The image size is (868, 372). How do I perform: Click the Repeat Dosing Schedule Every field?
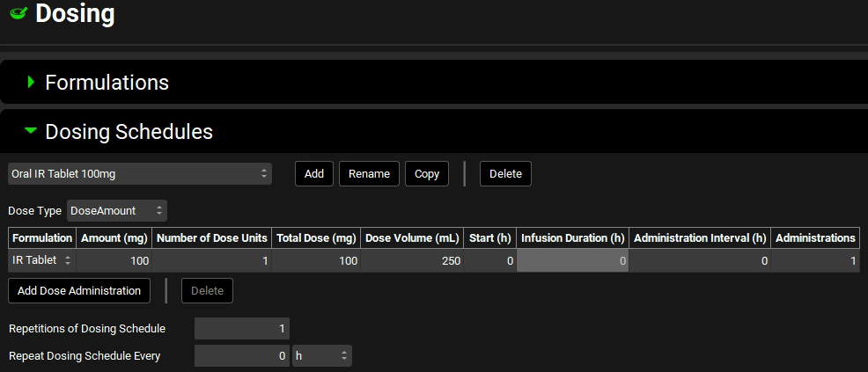coord(241,356)
